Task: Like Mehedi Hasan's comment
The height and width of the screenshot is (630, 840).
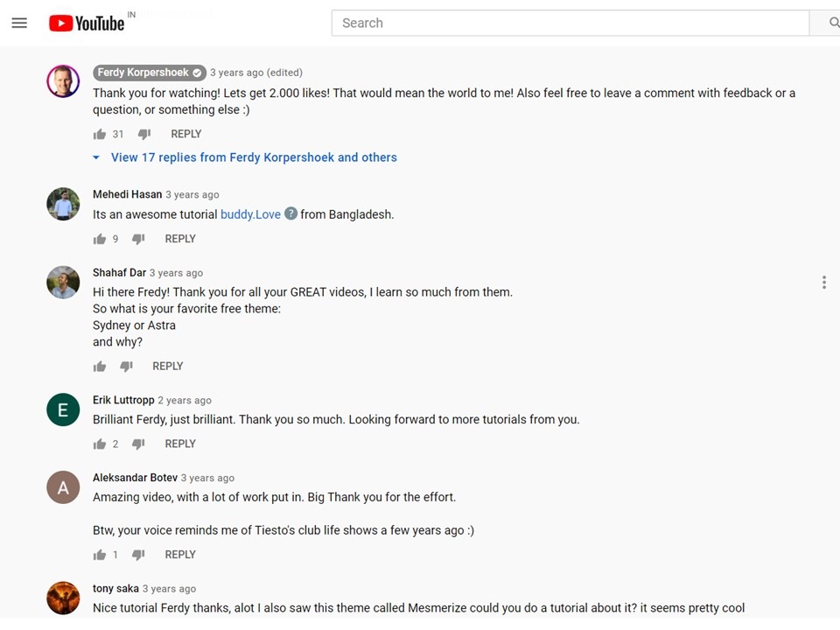Action: click(x=100, y=239)
